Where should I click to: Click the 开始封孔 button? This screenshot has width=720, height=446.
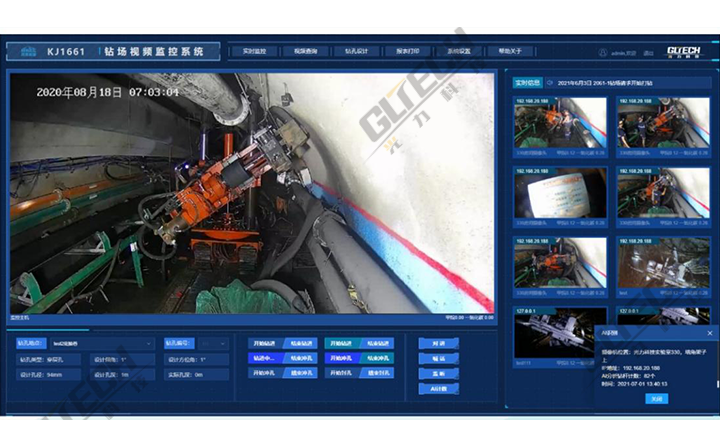tap(341, 373)
